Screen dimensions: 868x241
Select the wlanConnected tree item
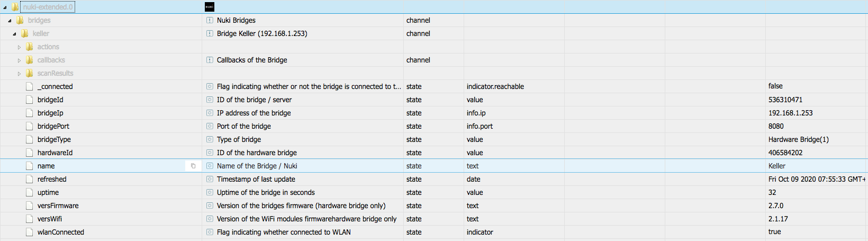[60, 232]
